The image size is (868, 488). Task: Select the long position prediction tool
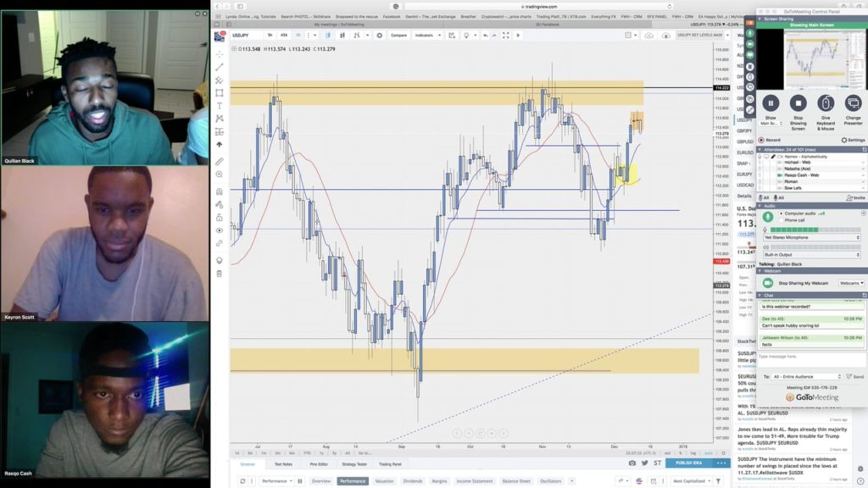pos(220,131)
